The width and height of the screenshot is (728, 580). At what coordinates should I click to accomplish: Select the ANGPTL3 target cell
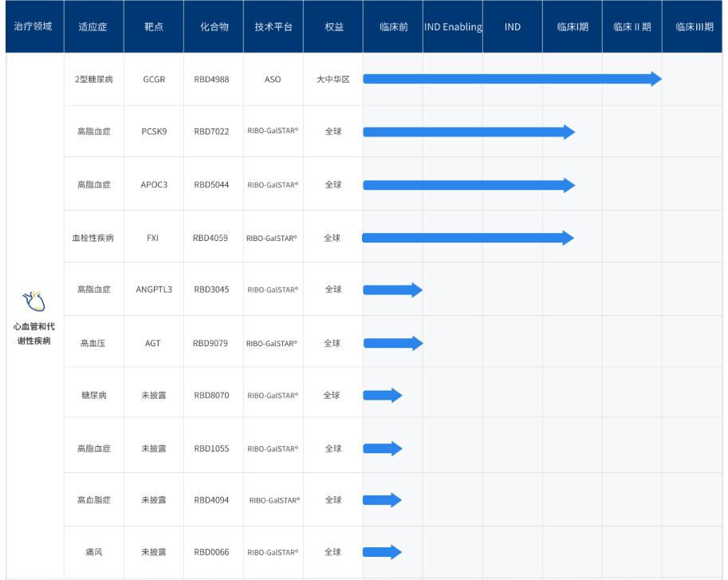[x=154, y=290]
